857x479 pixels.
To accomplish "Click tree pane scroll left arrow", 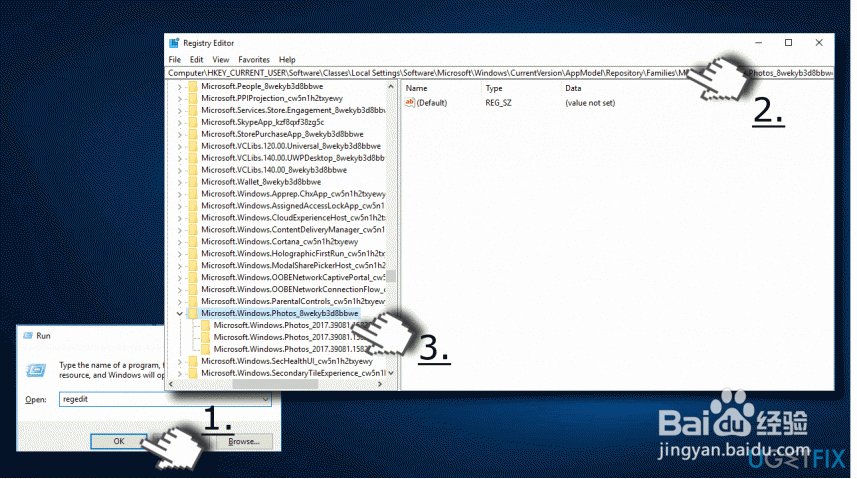I will 171,384.
